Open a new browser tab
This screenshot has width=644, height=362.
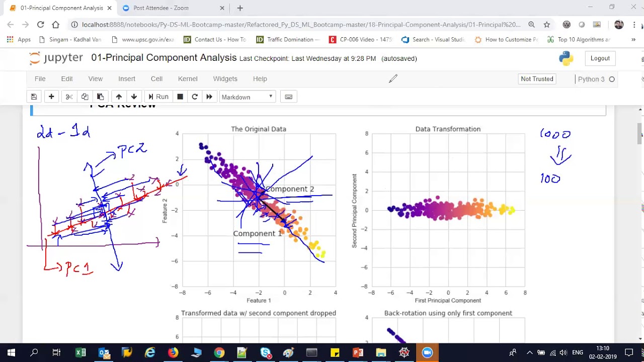pyautogui.click(x=240, y=8)
